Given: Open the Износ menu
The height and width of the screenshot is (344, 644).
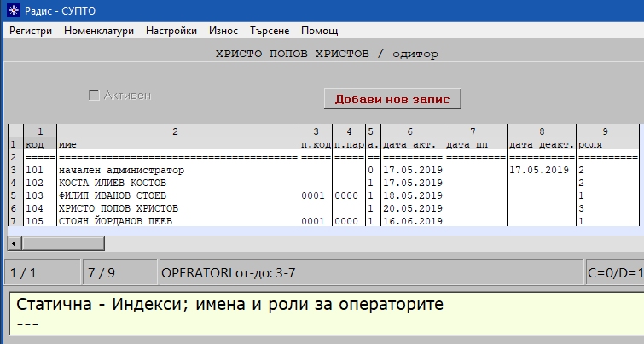Looking at the screenshot, I should pos(223,31).
